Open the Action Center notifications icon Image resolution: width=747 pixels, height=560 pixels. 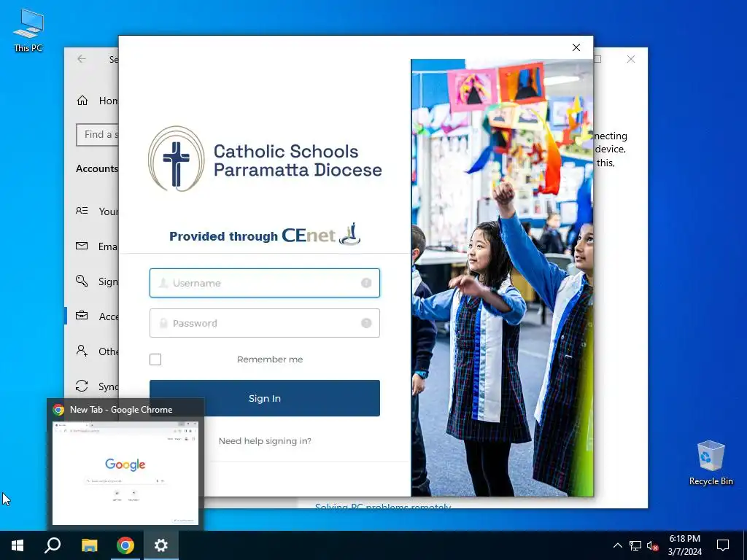coord(723,545)
